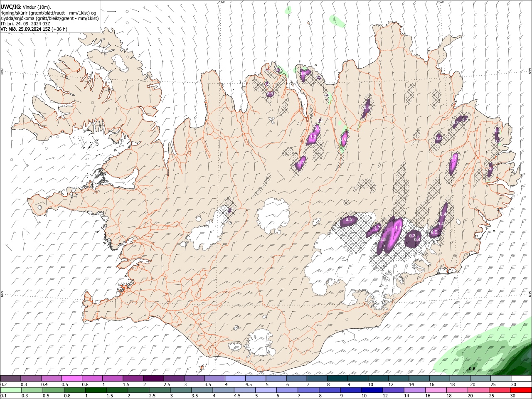532x399 pixels.
Task: Select the light grey 25 swatch in the upper legend row
Action: coord(500,379)
